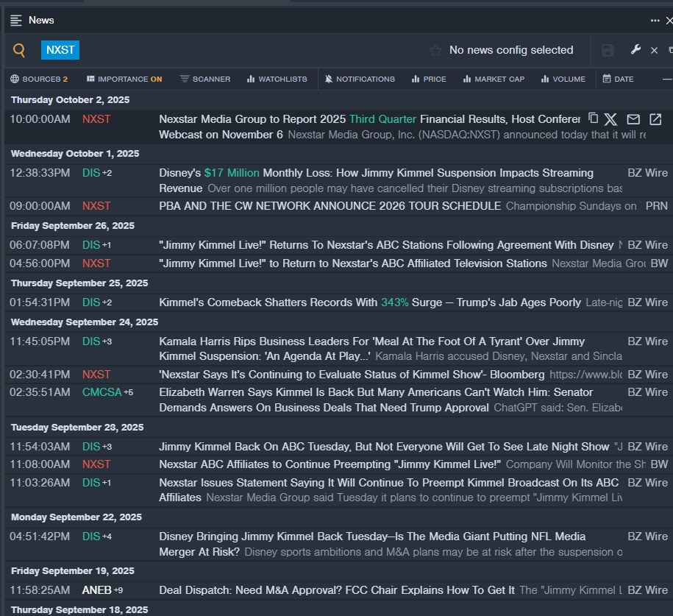Image resolution: width=673 pixels, height=616 pixels.
Task: Toggle the Importance ON filter
Action: tap(124, 79)
